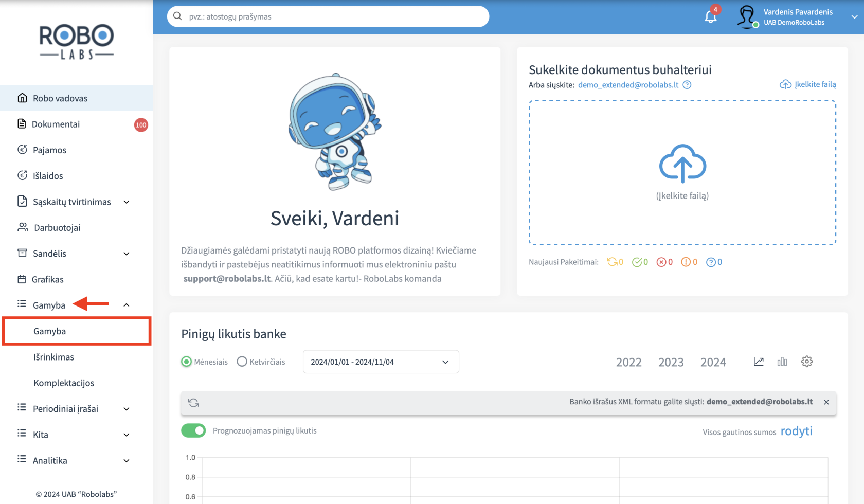The width and height of the screenshot is (864, 504).
Task: Click the Darbuotojai people icon
Action: click(x=23, y=227)
